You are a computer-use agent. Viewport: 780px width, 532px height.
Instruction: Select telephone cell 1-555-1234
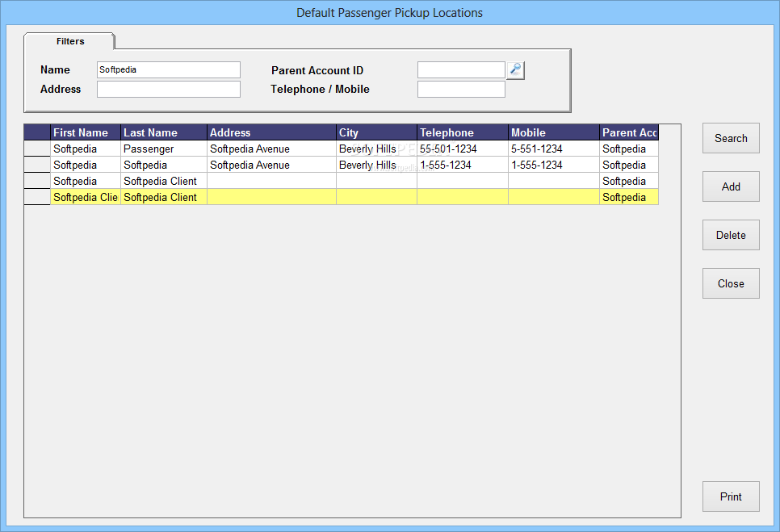point(463,165)
